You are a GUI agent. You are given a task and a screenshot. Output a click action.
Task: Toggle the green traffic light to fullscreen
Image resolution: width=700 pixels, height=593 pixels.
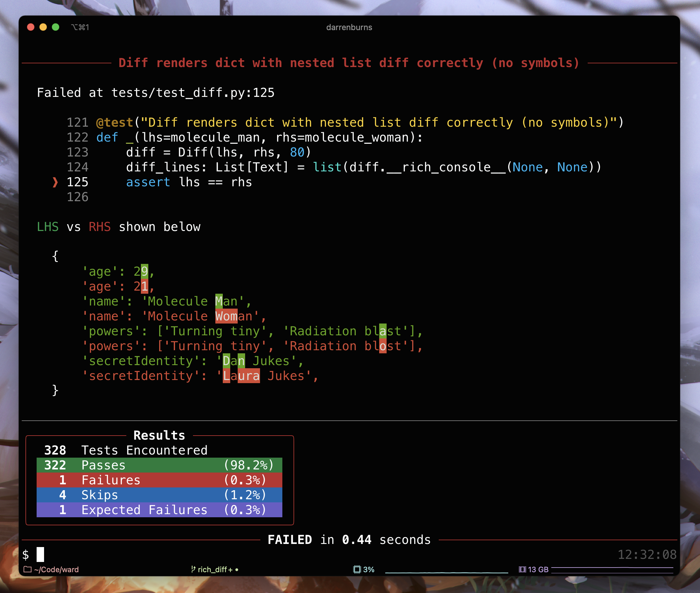coord(56,28)
